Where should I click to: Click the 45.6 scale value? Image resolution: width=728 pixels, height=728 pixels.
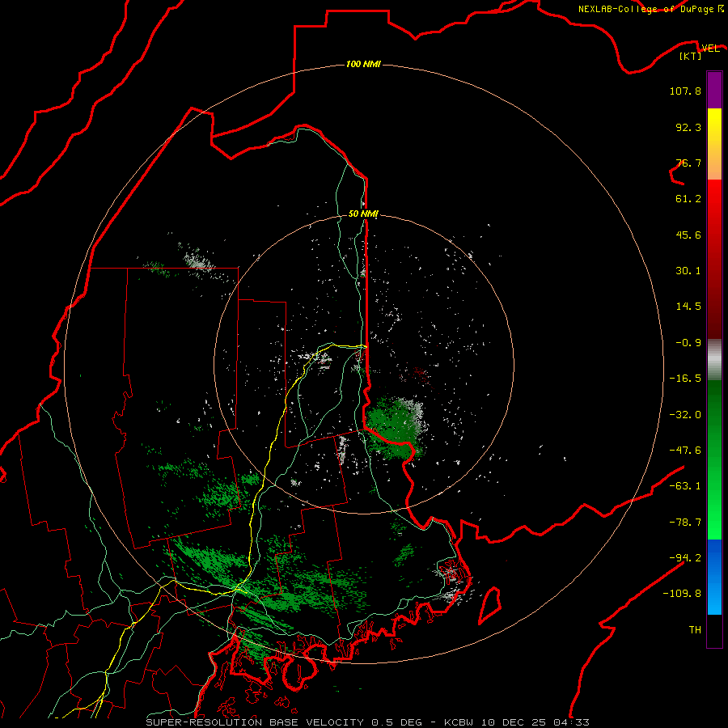pyautogui.click(x=688, y=235)
